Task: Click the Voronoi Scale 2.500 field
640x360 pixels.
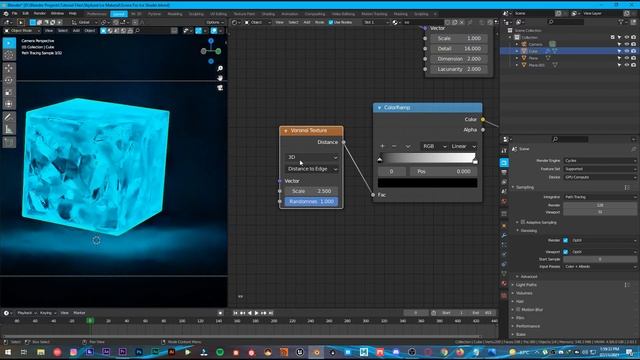Action: click(x=311, y=191)
